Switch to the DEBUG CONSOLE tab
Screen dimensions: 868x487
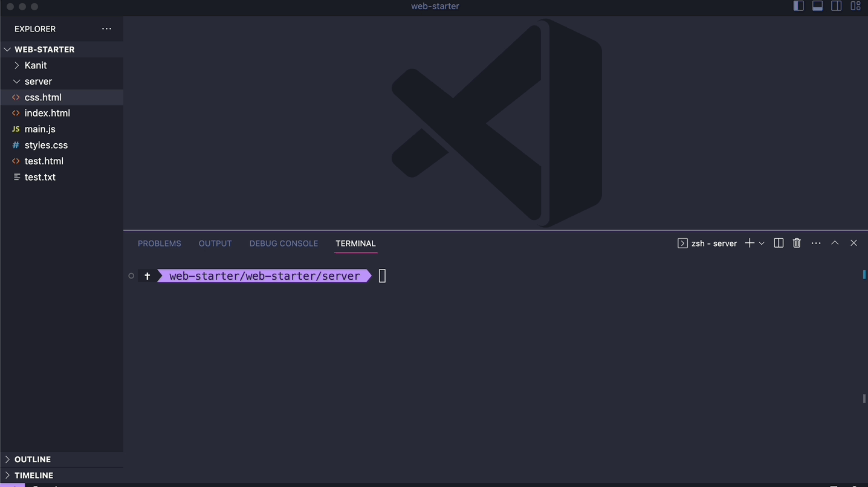tap(283, 243)
